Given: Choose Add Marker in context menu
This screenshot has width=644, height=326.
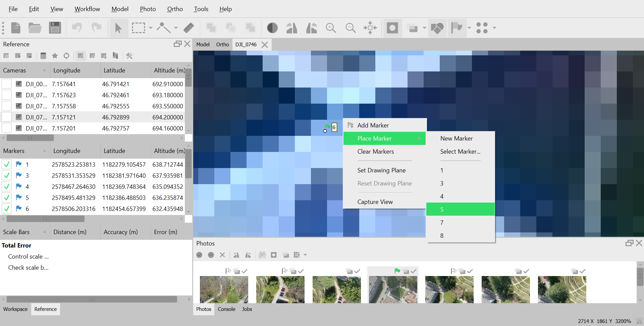Looking at the screenshot, I should (x=385, y=125).
